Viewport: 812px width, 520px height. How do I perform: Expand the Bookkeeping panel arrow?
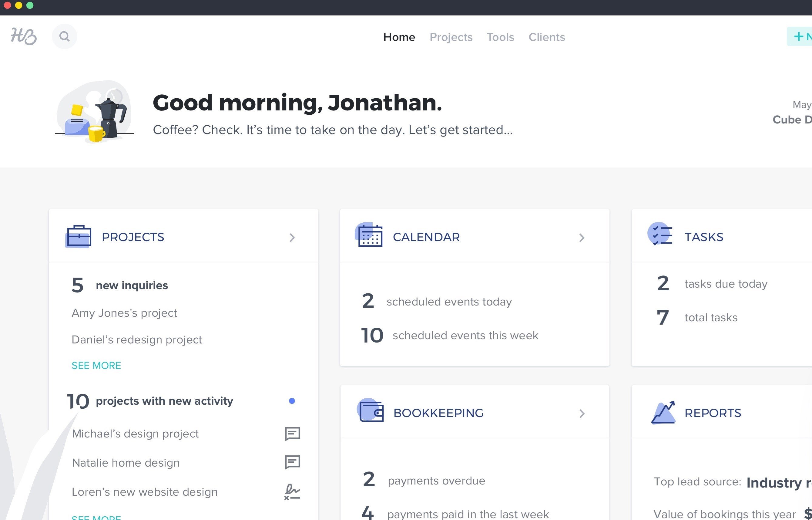tap(582, 414)
